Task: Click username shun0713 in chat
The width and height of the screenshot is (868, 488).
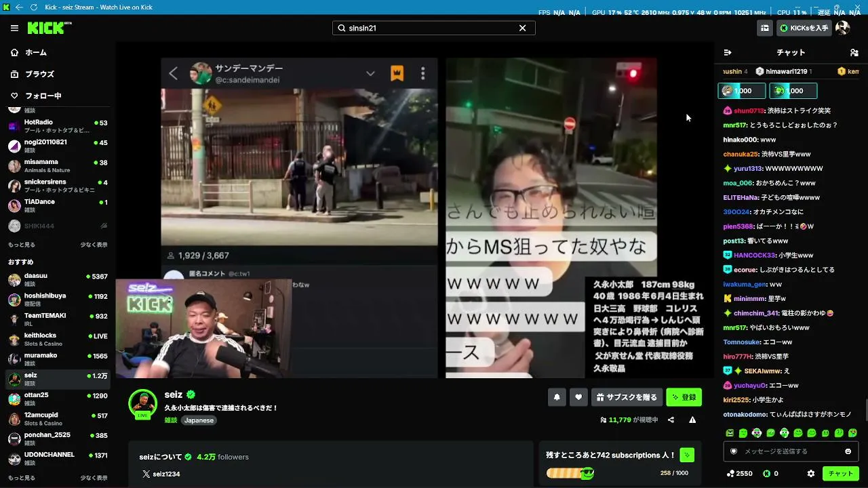Action: [x=749, y=110]
